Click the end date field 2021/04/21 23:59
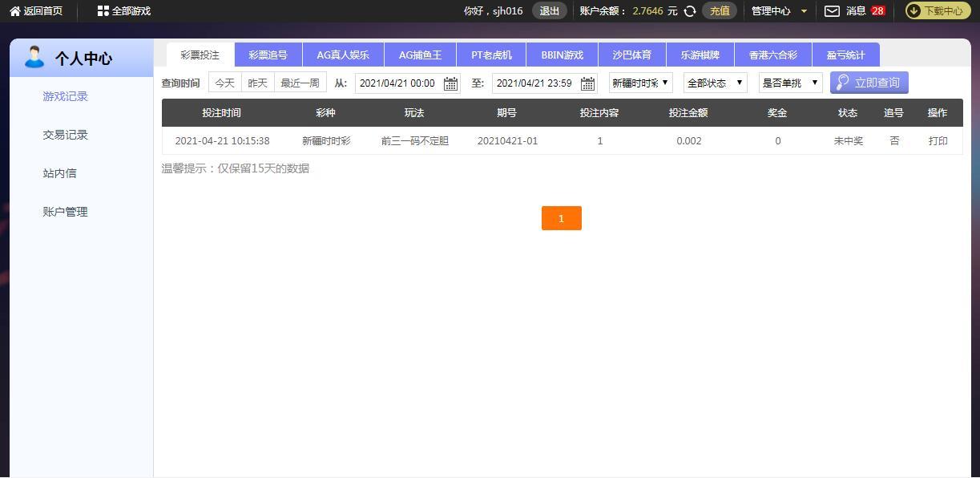 pos(534,83)
